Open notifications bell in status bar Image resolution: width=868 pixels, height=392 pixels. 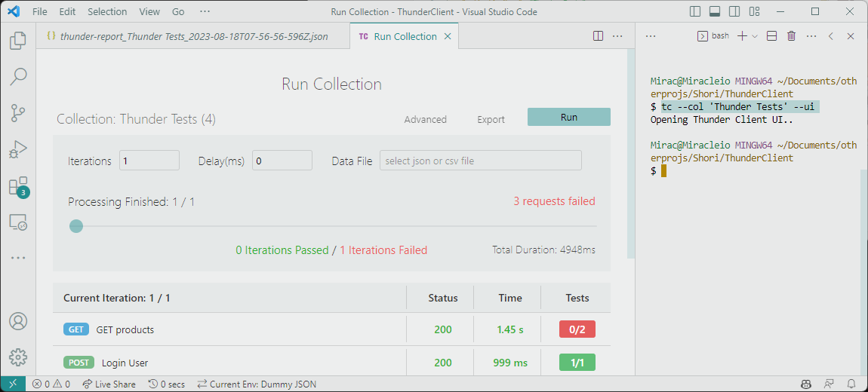tap(851, 384)
